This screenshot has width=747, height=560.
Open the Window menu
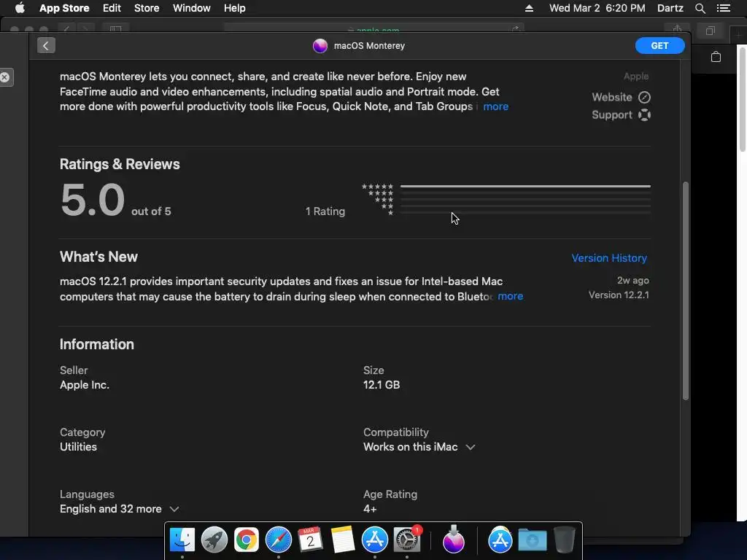point(192,8)
